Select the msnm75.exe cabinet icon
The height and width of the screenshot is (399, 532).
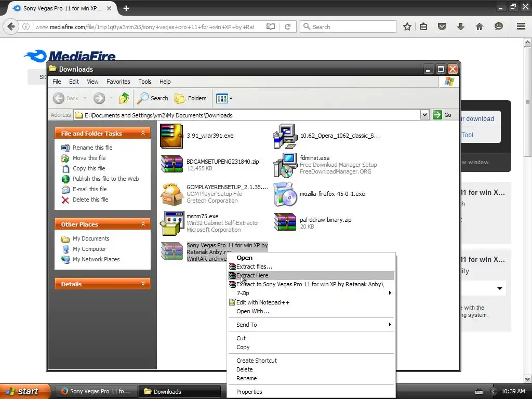coord(172,223)
